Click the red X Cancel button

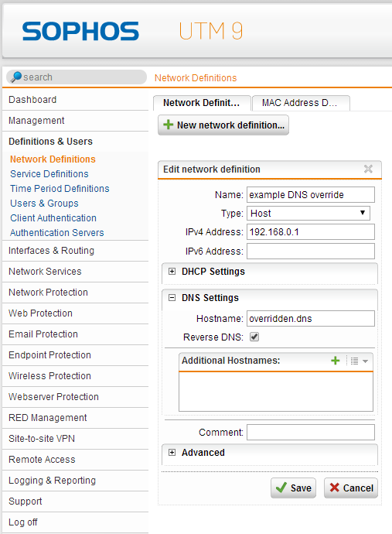click(x=351, y=488)
